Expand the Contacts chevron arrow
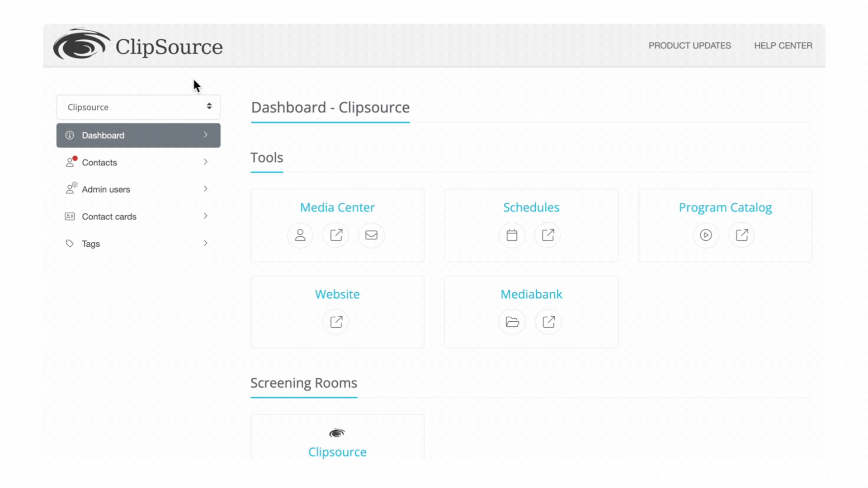 pyautogui.click(x=206, y=162)
